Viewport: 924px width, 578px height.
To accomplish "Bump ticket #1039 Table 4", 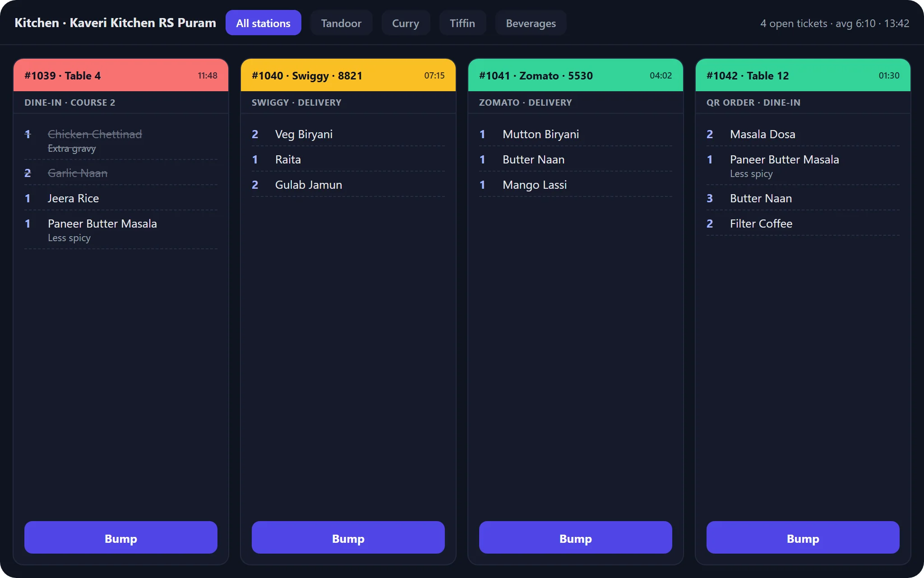I will click(x=121, y=537).
